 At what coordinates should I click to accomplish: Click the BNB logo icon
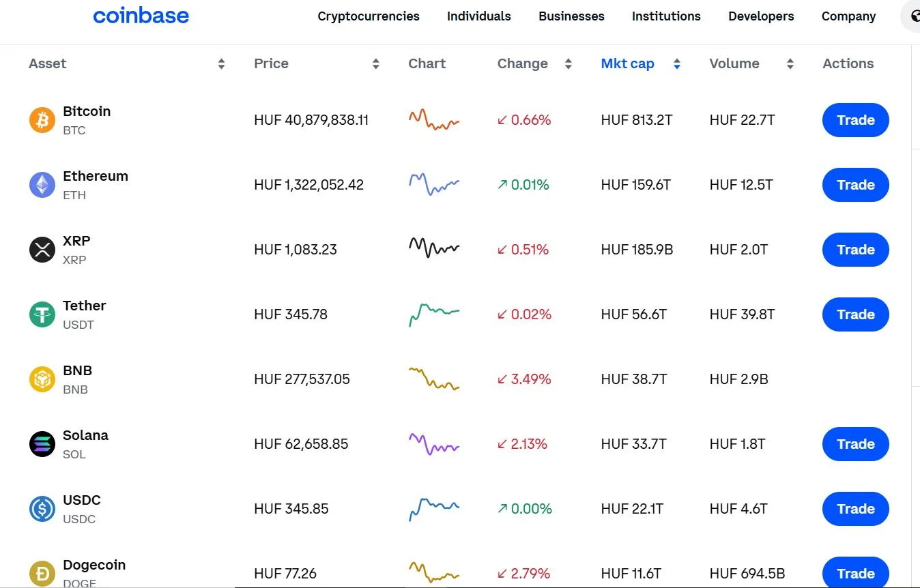click(42, 379)
